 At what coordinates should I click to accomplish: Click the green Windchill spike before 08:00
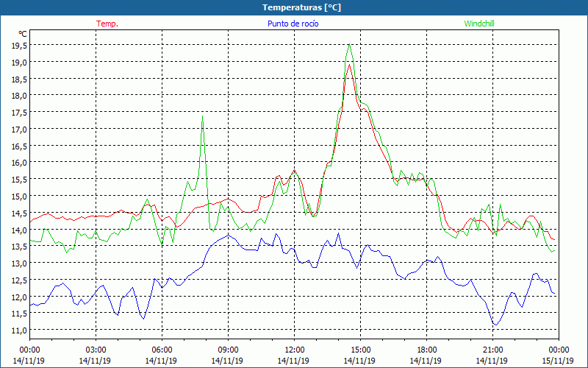tap(203, 116)
